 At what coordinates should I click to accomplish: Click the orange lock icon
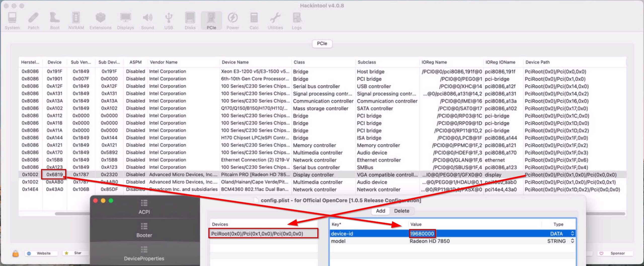15,253
